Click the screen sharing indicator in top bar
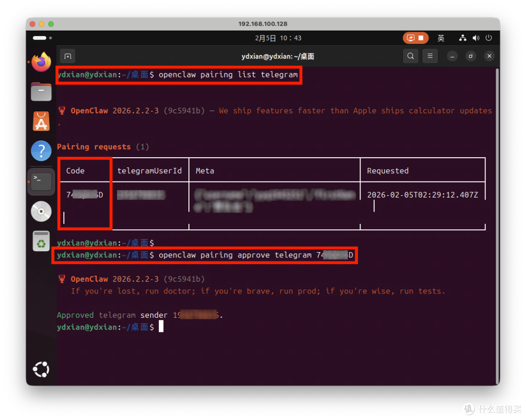Viewport: 526px width, 420px height. pos(411,38)
